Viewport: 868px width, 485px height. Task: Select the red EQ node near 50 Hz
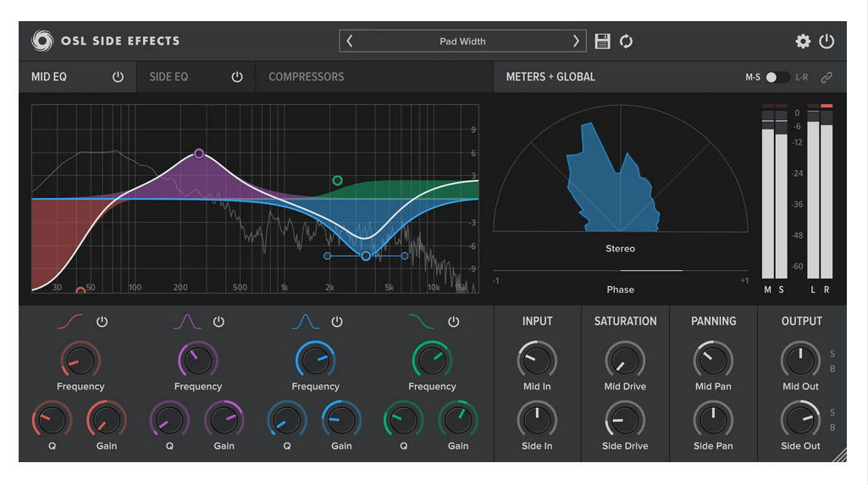[80, 290]
